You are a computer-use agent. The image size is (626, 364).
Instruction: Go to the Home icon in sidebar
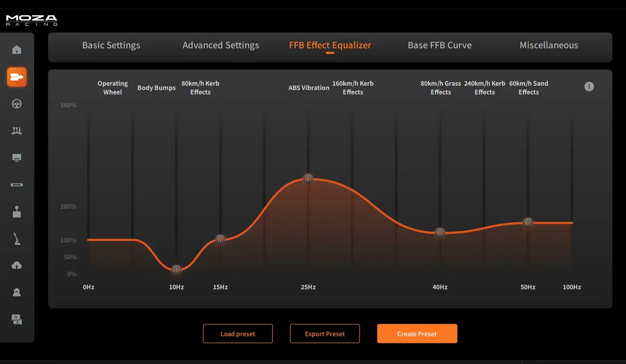(17, 50)
